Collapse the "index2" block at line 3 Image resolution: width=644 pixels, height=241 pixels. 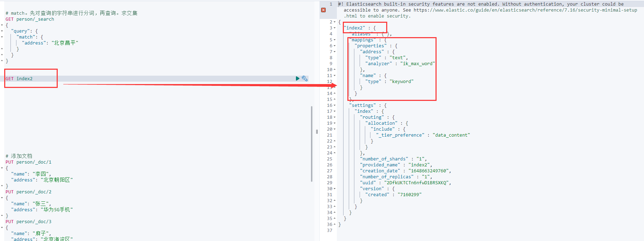[335, 28]
